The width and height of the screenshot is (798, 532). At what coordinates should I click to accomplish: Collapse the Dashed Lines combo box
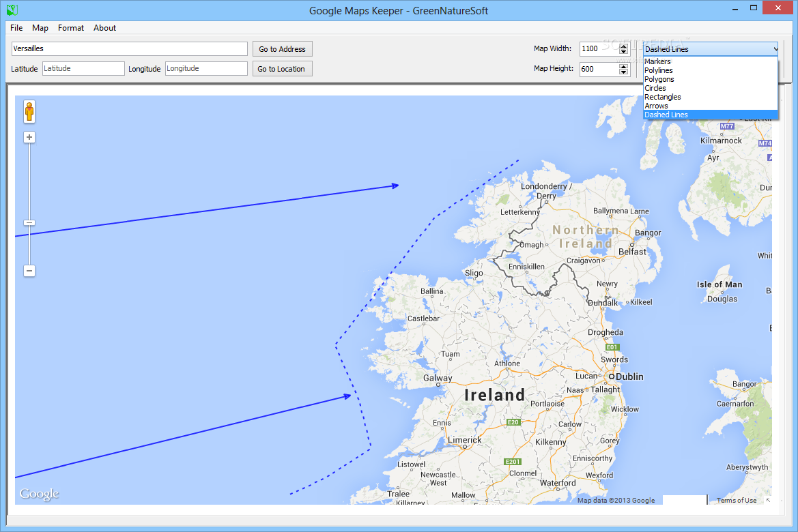click(x=711, y=49)
